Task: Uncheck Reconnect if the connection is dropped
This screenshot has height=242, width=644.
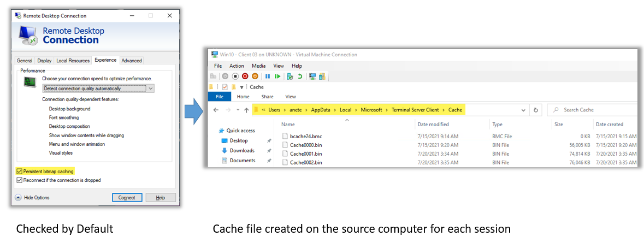Action: coord(19,180)
